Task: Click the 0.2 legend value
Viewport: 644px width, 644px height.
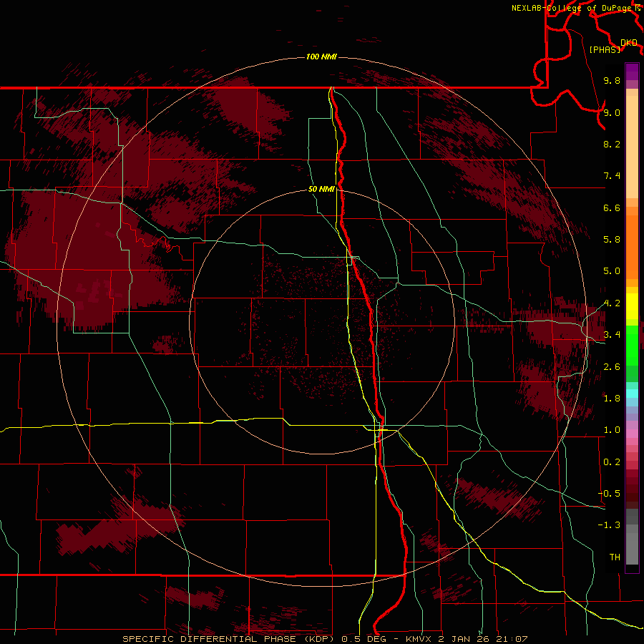Action: pos(612,462)
